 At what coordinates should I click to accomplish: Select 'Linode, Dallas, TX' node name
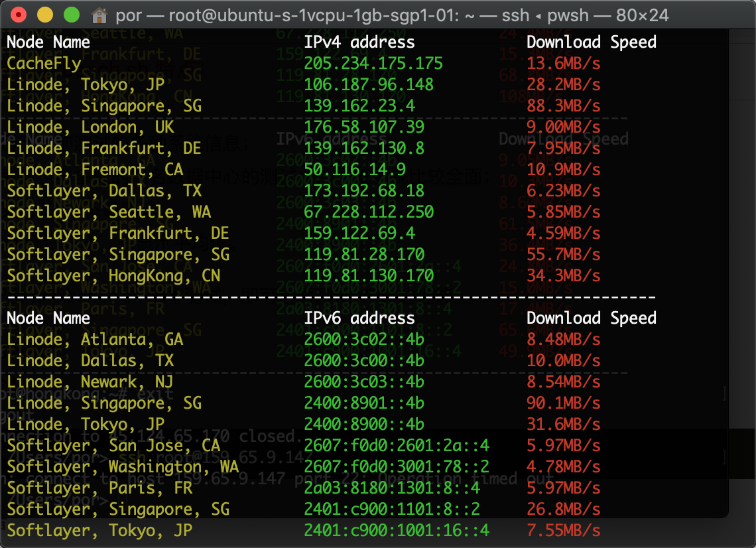point(90,361)
